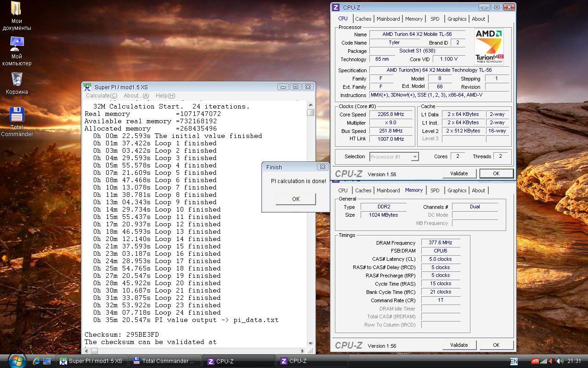588x368 pixels.
Task: Click the processor name AMD Turion 64 X2 Mobile TL-56
Action: tap(417, 34)
